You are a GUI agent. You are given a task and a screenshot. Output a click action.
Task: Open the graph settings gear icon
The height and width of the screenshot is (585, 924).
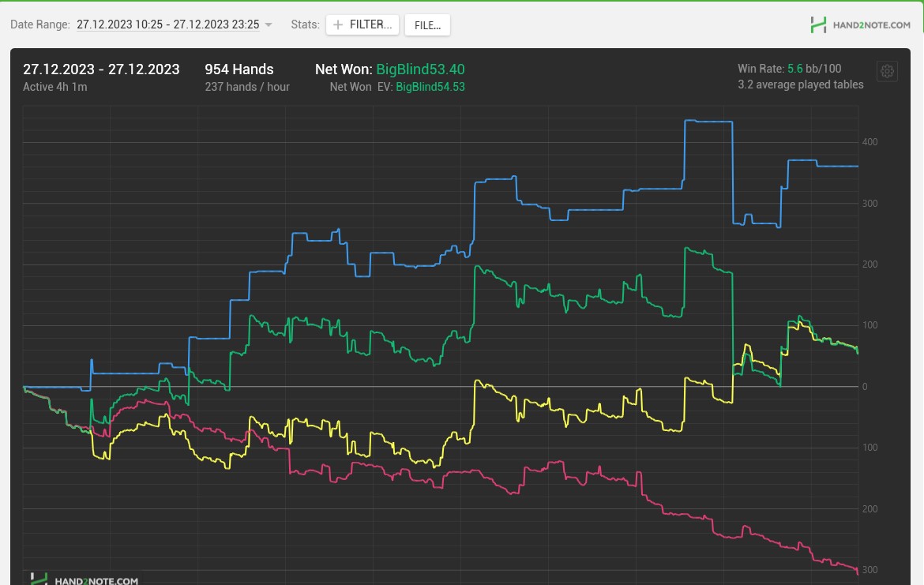tap(887, 71)
